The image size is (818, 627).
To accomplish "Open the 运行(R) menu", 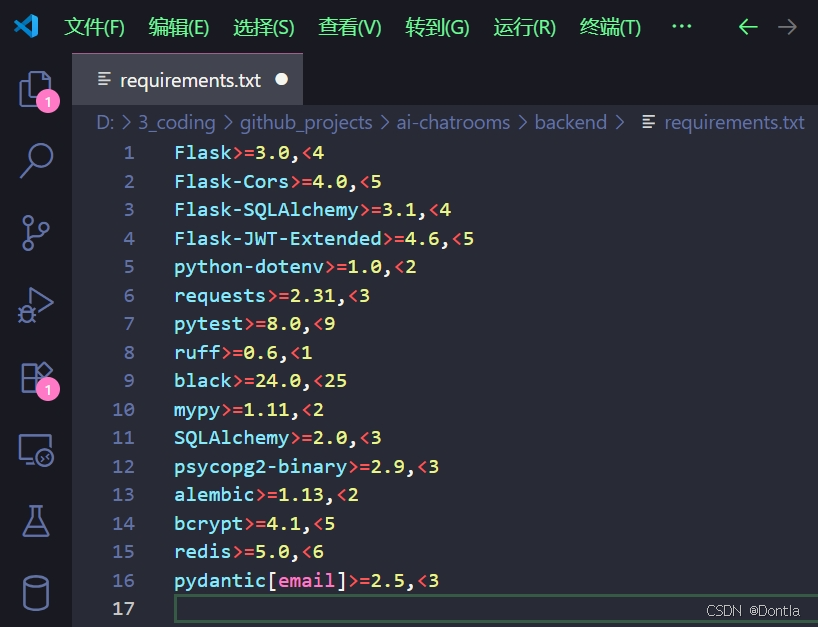I will (524, 28).
